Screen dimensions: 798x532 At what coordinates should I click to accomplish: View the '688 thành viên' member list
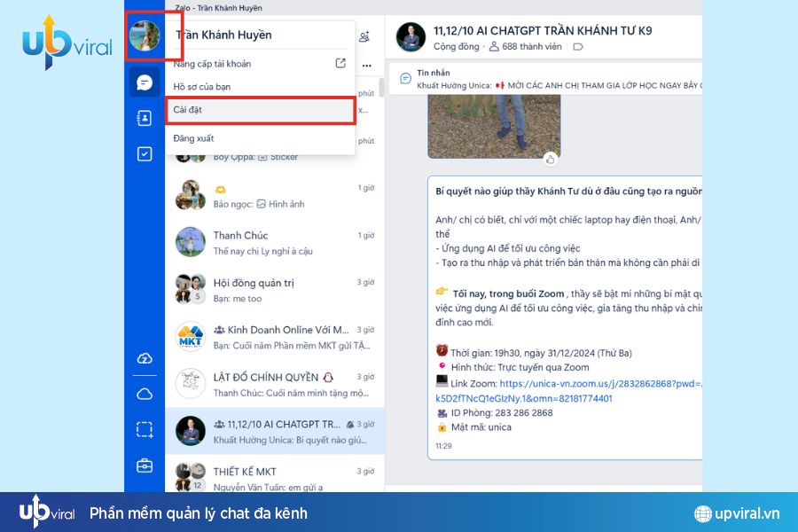(527, 46)
